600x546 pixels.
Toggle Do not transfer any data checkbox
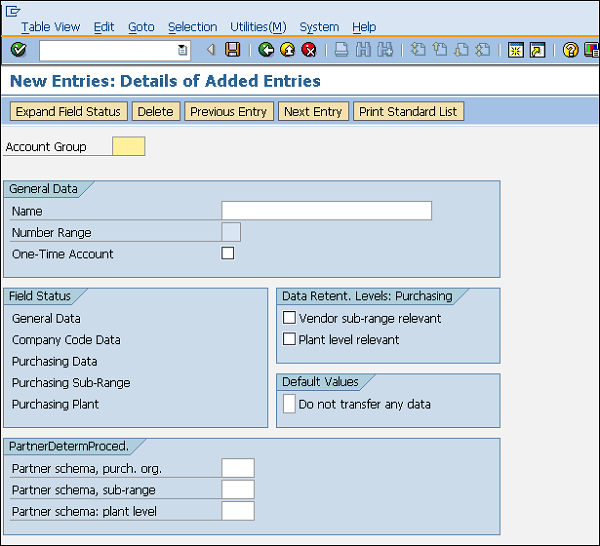(289, 404)
